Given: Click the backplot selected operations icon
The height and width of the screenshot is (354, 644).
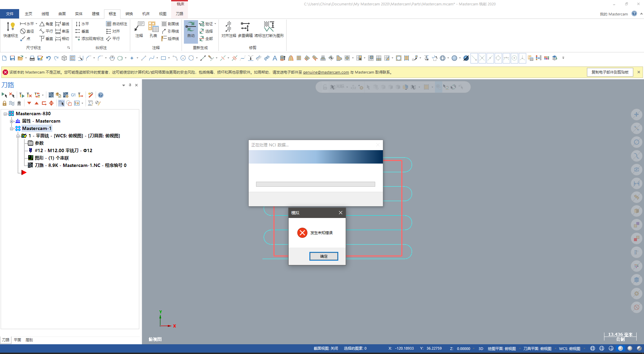Looking at the screenshot, I should pos(51,95).
